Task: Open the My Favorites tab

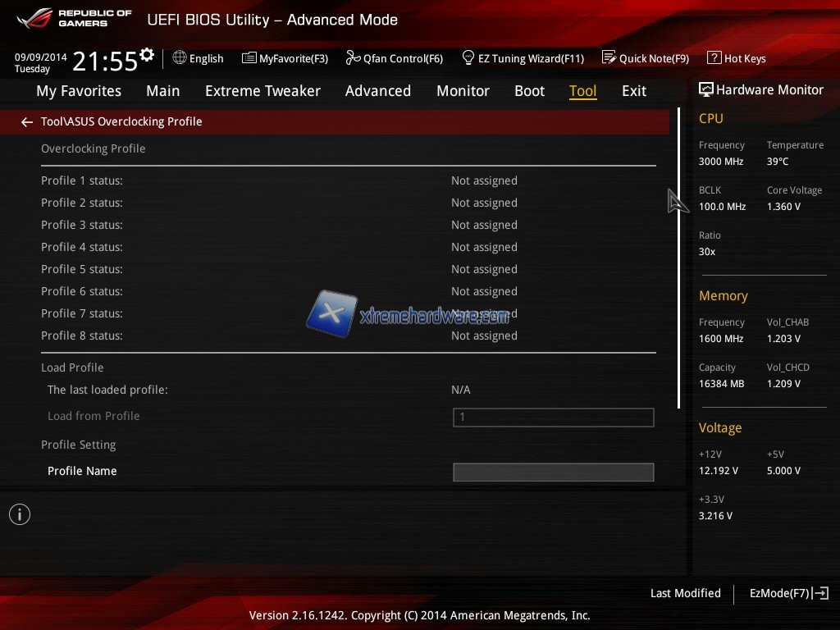Action: (x=79, y=91)
